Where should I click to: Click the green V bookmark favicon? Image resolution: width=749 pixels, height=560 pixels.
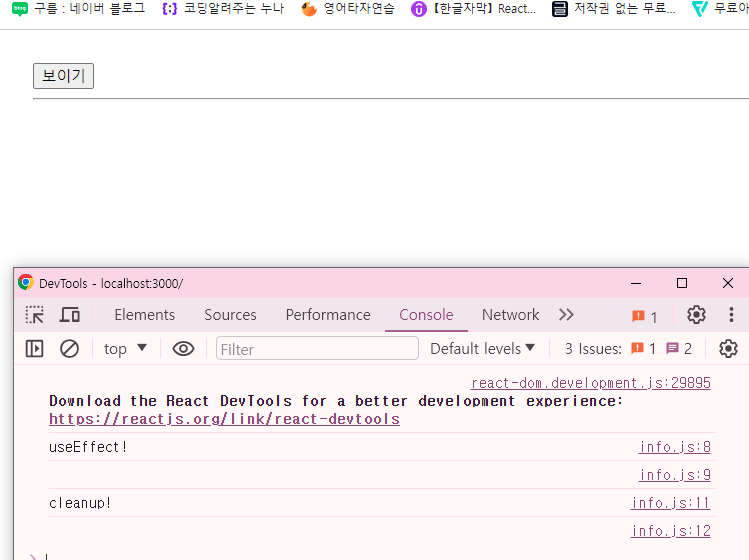click(x=699, y=9)
